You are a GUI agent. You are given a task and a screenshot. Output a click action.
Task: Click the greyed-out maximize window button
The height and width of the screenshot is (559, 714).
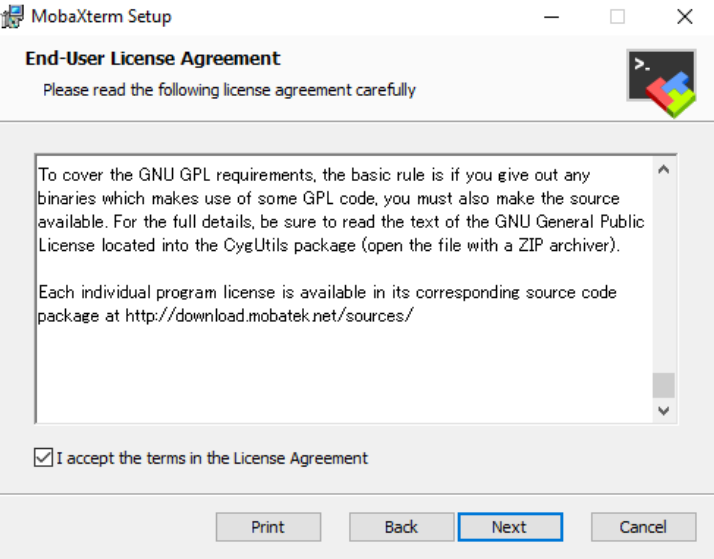pos(617,17)
